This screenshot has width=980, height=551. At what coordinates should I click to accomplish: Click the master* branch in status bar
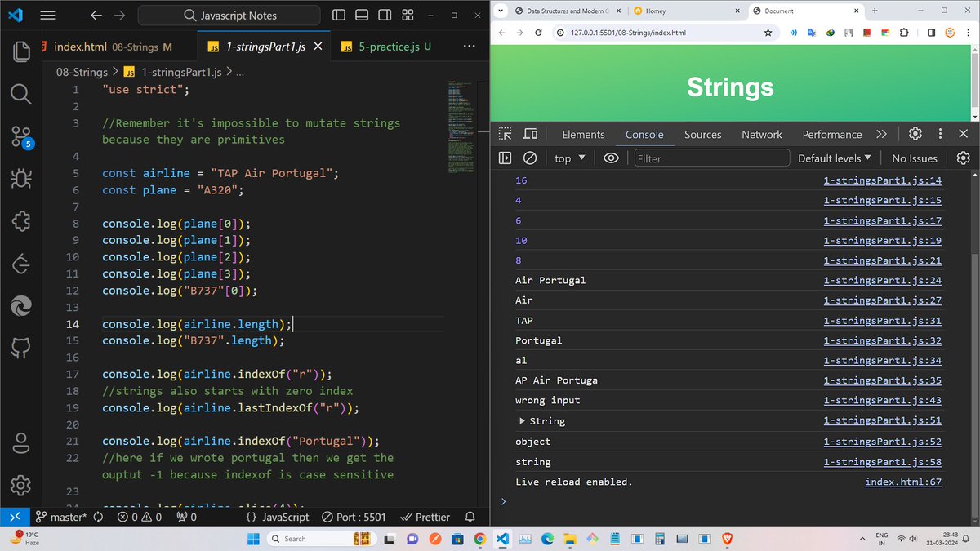pos(61,517)
